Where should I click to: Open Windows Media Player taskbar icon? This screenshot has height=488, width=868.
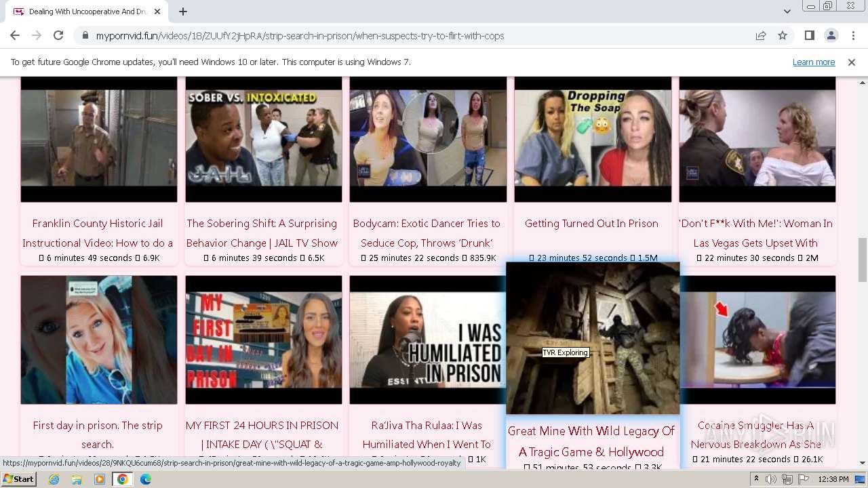tap(100, 479)
